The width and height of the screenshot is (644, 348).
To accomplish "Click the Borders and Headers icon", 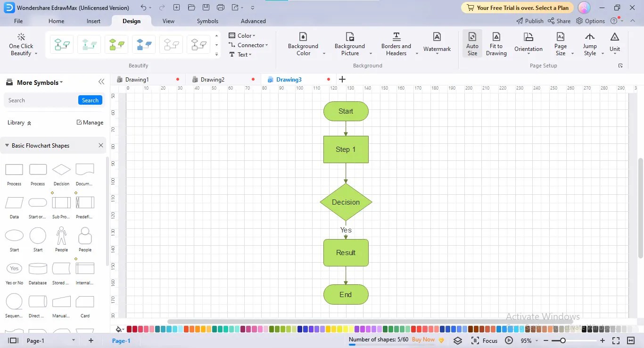I will pos(396,44).
